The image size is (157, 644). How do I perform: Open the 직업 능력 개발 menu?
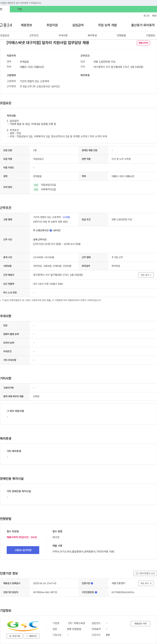tap(107, 25)
